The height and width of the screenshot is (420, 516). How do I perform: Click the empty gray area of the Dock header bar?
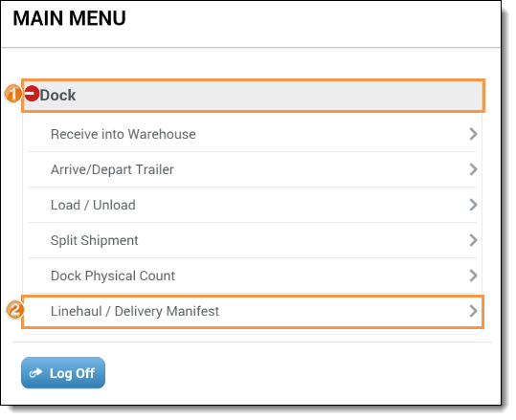click(x=280, y=96)
